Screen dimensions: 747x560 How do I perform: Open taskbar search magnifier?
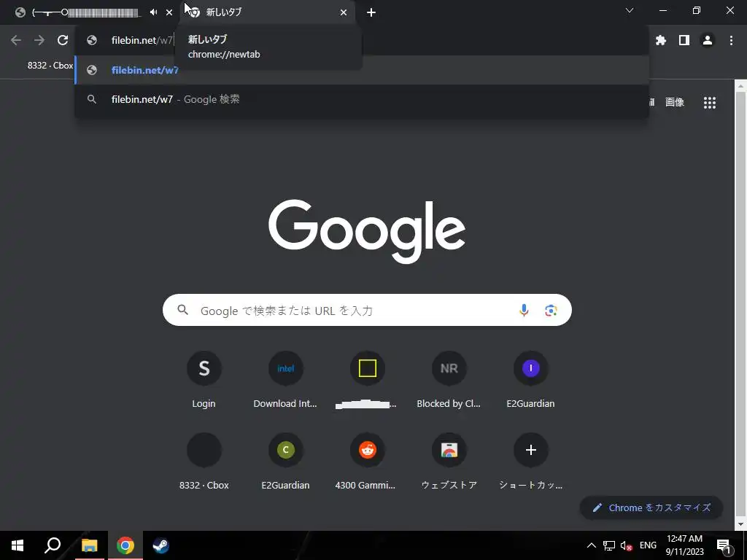tap(53, 545)
